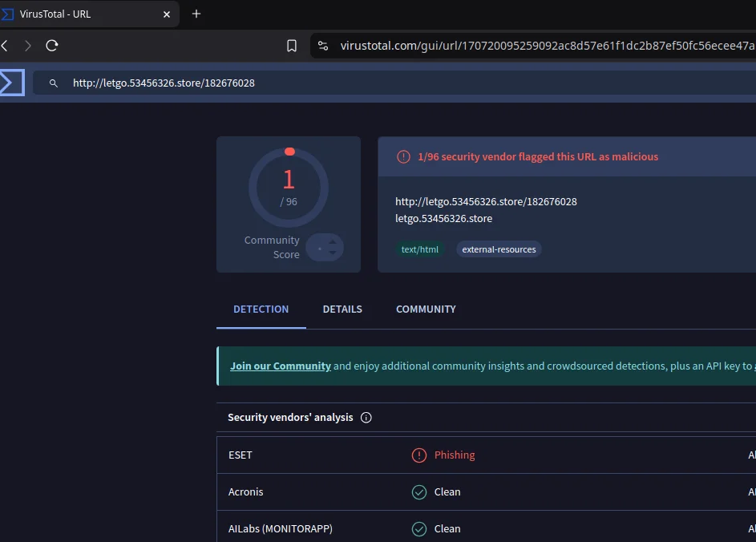This screenshot has width=756, height=542.
Task: Click the full URL letgo.53456326.store/182676028 in summary
Action: [486, 201]
